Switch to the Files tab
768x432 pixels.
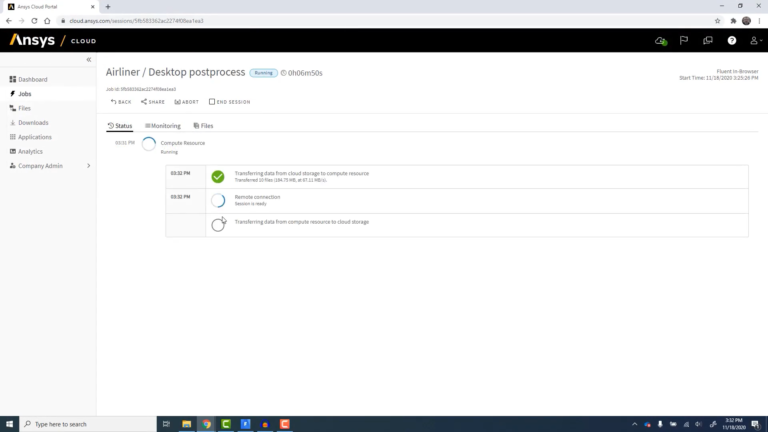(x=203, y=126)
